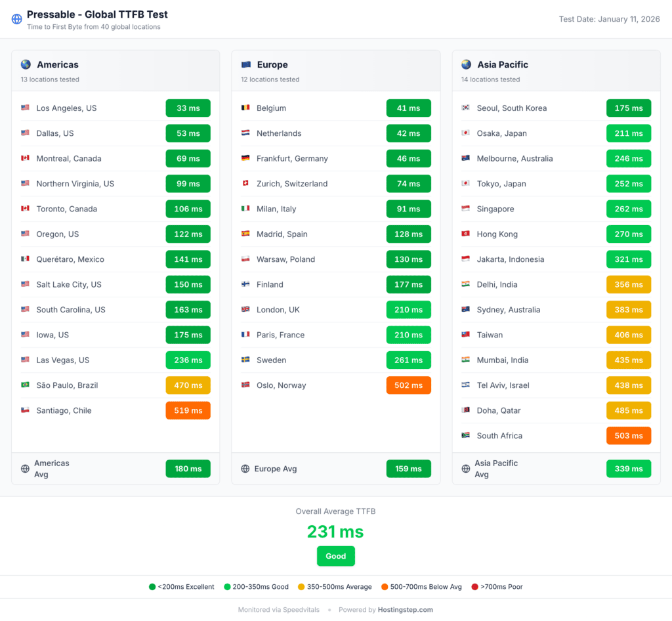This screenshot has height=621, width=672.
Task: Click the UK flag next to London
Action: click(246, 310)
